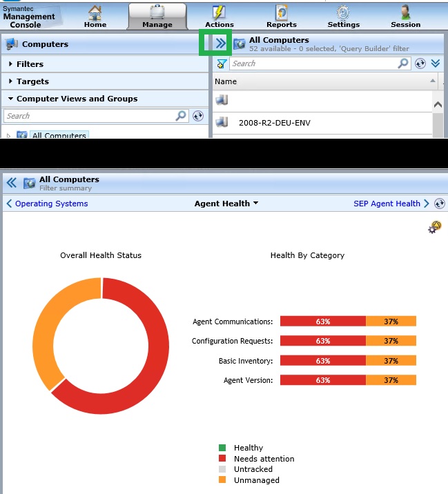Open the Agent Health dropdown
This screenshot has height=494, width=448.
226,204
